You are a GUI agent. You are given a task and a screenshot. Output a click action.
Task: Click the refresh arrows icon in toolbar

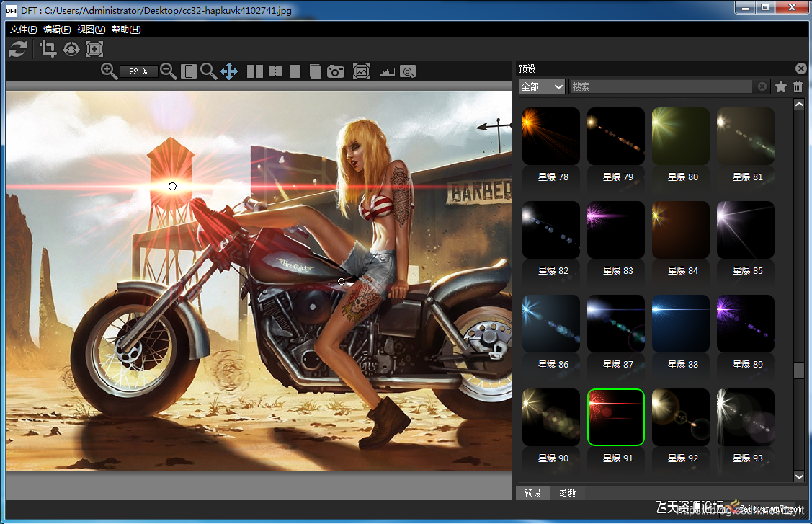coord(18,49)
